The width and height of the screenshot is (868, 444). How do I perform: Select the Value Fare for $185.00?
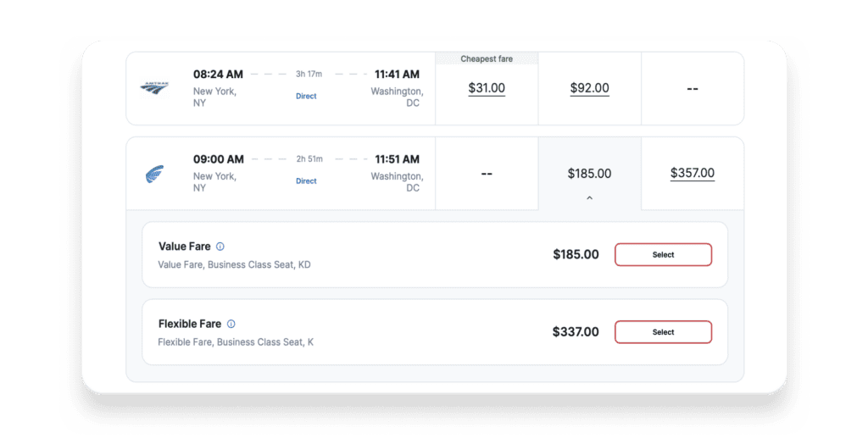(x=663, y=255)
